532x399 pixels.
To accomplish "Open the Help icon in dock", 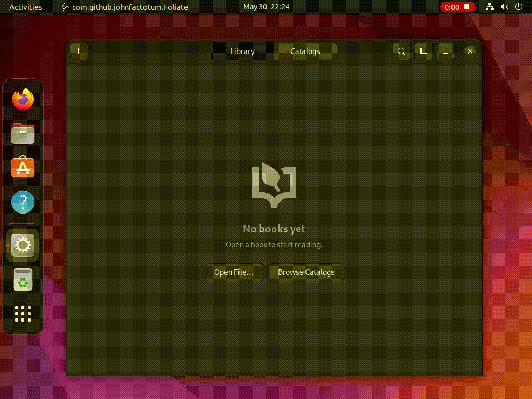I will pyautogui.click(x=23, y=202).
